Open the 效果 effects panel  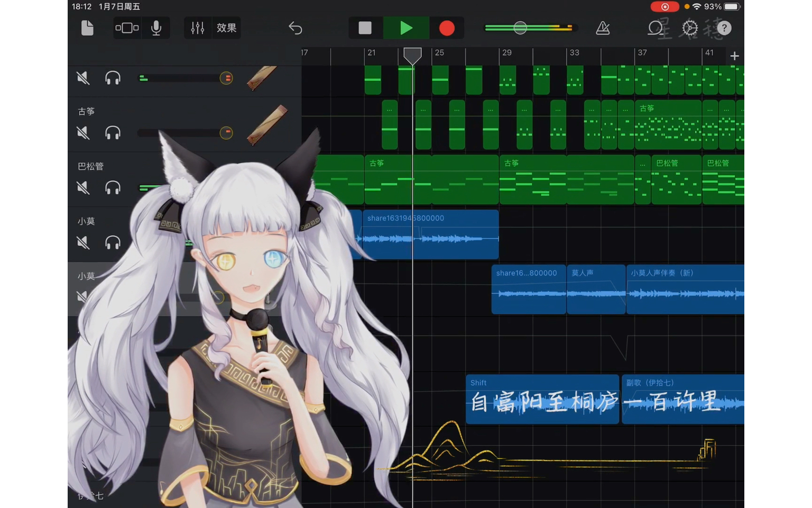226,28
